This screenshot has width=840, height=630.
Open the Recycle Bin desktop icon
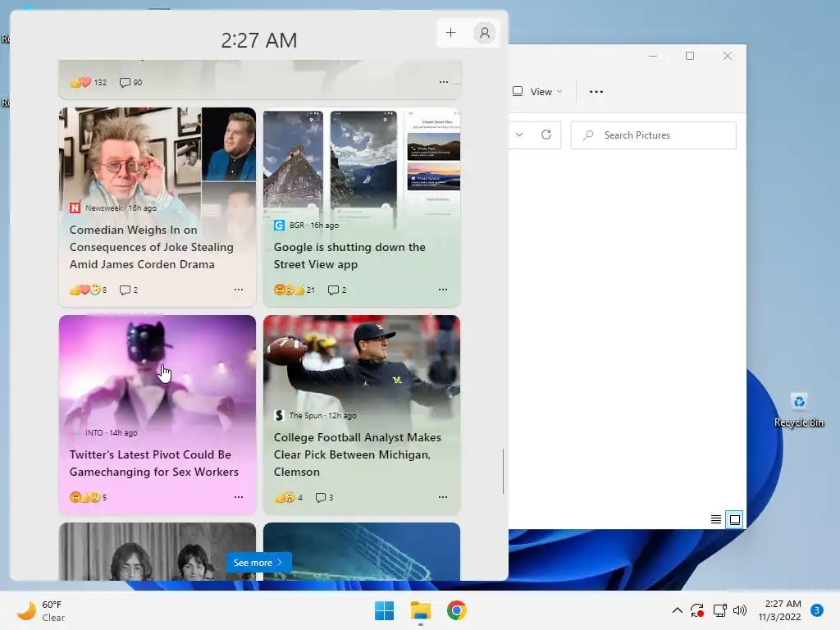(x=799, y=410)
